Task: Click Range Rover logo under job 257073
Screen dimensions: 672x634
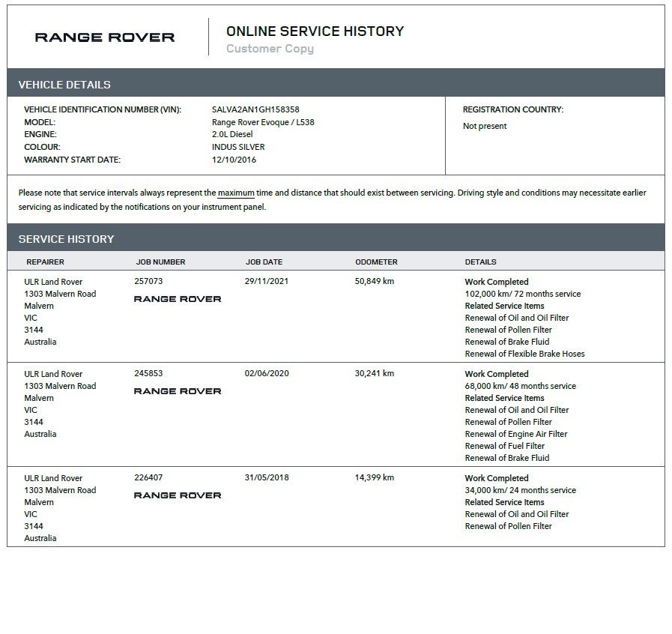Action: (178, 299)
